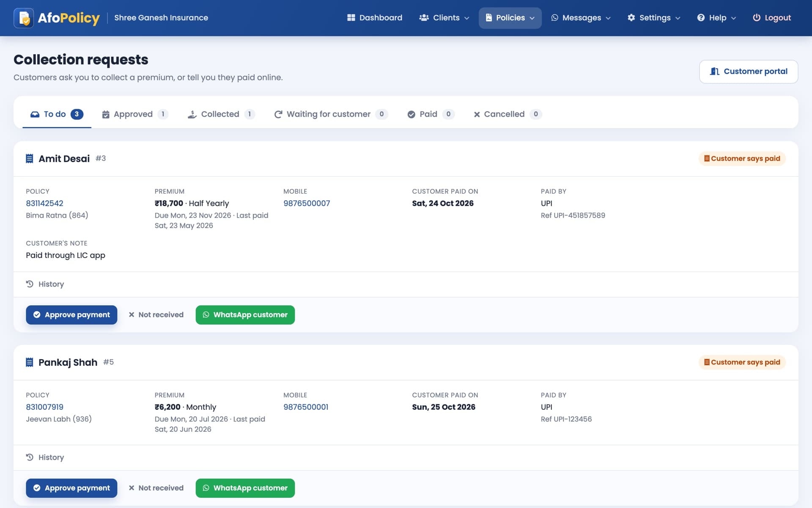The width and height of the screenshot is (812, 508).
Task: Click the receipt icon beside Pankaj Shah
Action: (29, 362)
